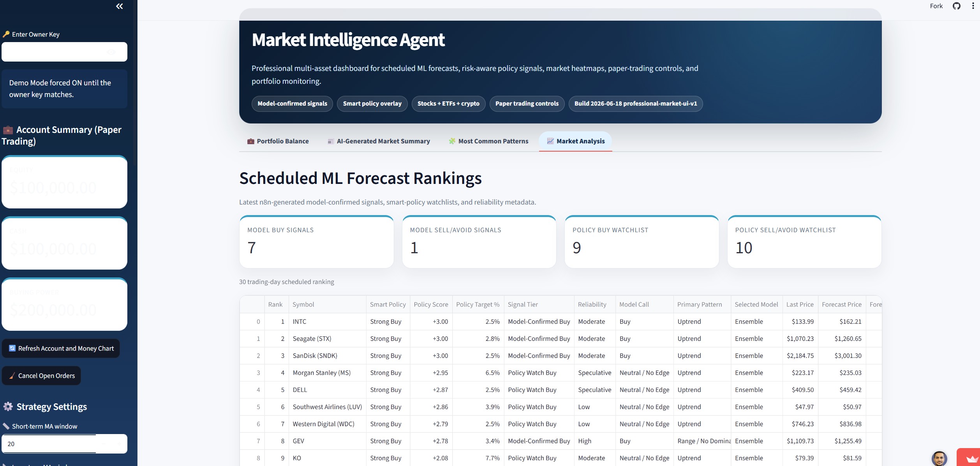Click the Short-term MA window number field

[49, 444]
